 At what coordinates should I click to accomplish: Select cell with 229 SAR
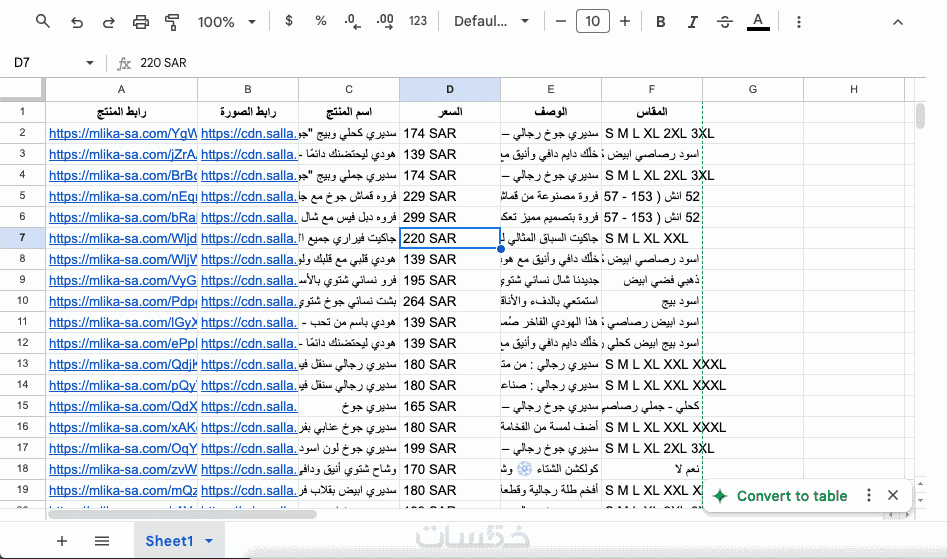pyautogui.click(x=450, y=196)
